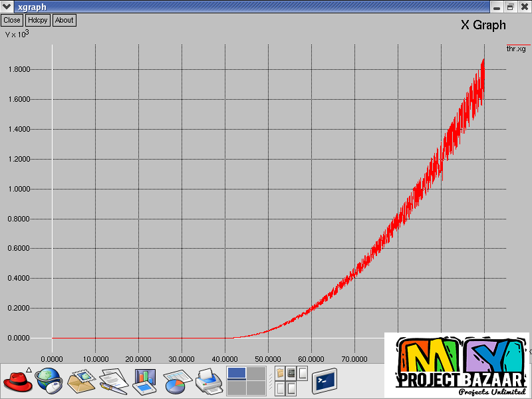Open the About button in xgraph
This screenshot has width=532, height=399.
pos(65,20)
